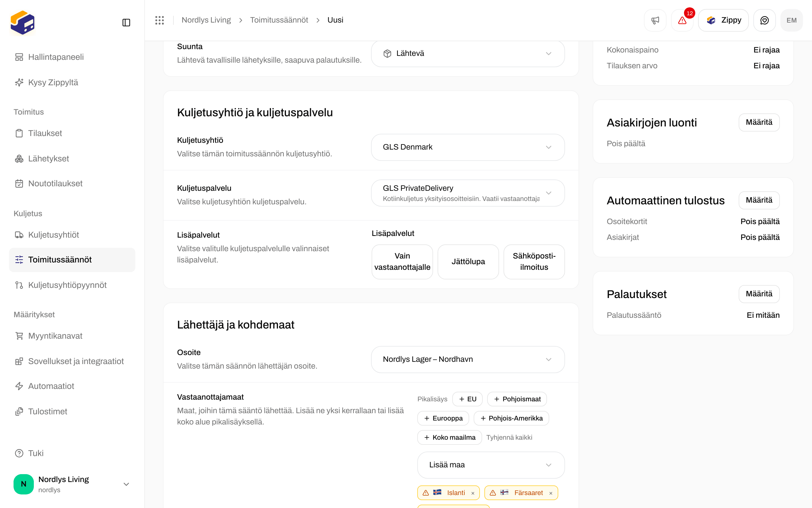The image size is (812, 508).
Task: Open Kuljetusyhtiö GLS Denmark dropdown
Action: coord(468,147)
